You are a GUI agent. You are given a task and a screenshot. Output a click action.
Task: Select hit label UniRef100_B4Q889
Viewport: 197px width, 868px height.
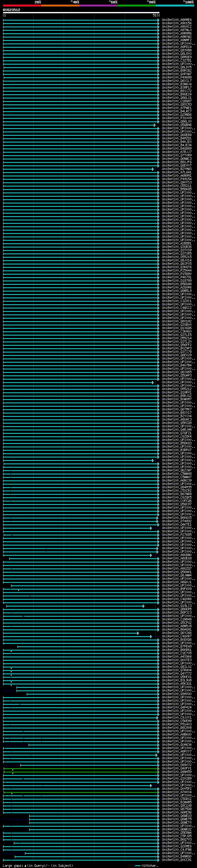(176, 149)
